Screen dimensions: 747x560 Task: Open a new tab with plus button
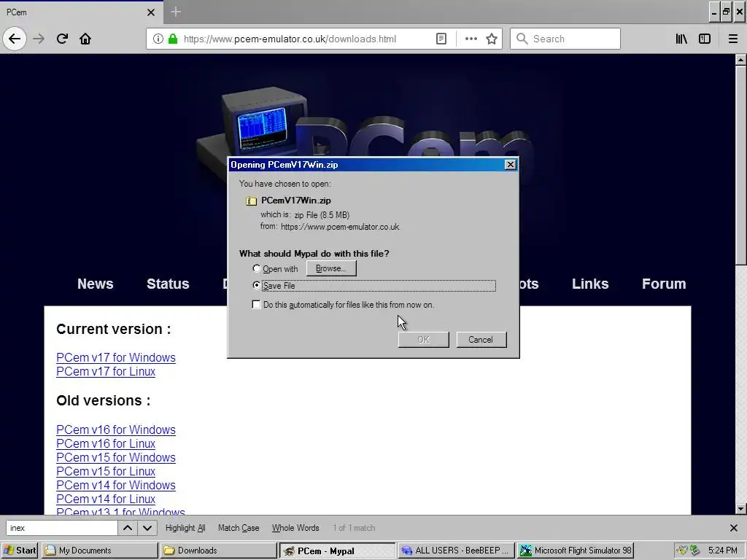pos(176,12)
